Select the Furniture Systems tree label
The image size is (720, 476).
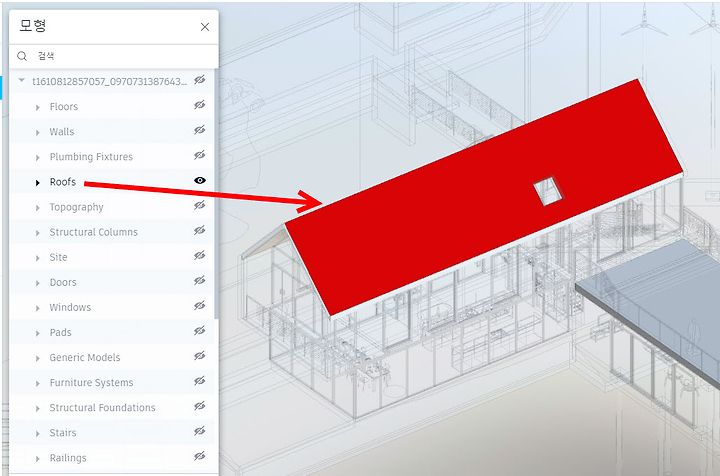[91, 382]
